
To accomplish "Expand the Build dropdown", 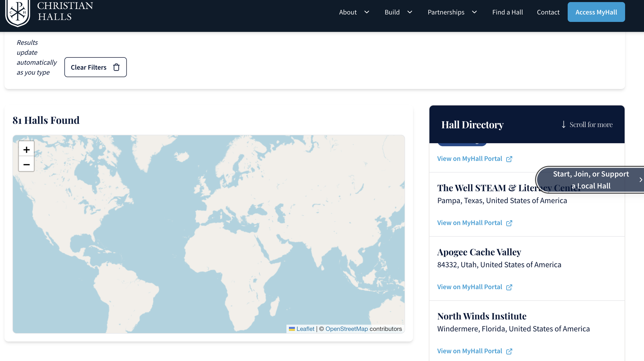I will 410,12.
